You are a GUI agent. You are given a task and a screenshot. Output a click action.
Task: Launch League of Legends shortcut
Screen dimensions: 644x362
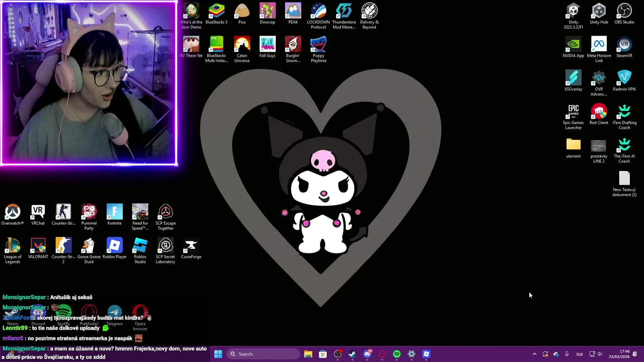(13, 251)
